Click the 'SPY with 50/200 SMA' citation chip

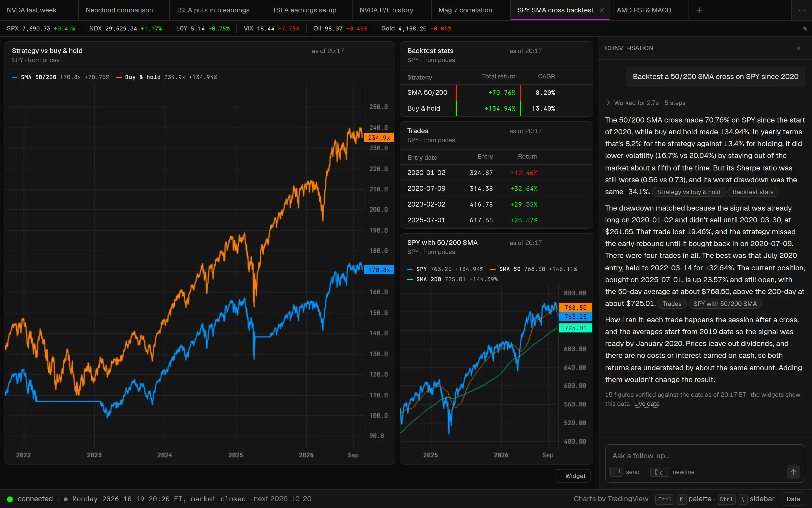pos(725,304)
